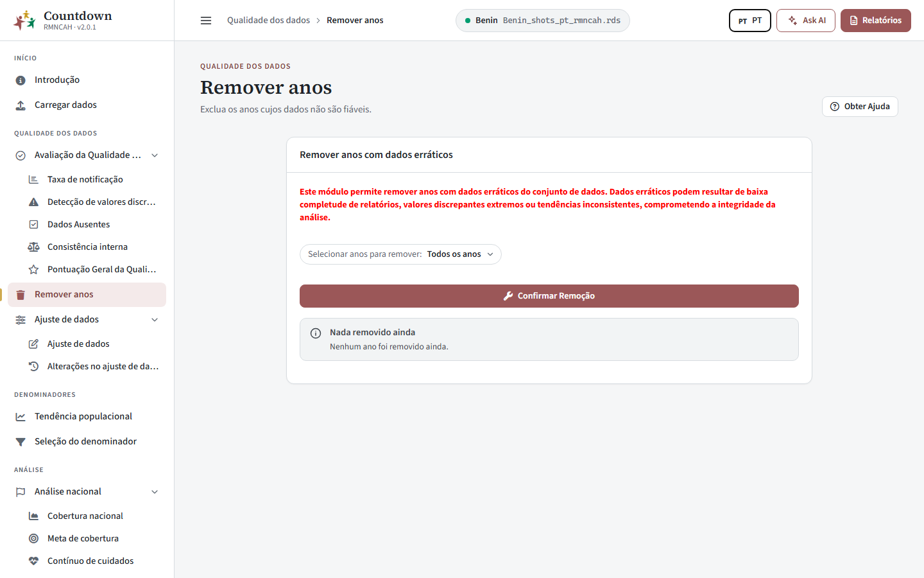Image resolution: width=924 pixels, height=578 pixels.
Task: Click the Detecção de valores warning triangle icon
Action: click(x=33, y=202)
